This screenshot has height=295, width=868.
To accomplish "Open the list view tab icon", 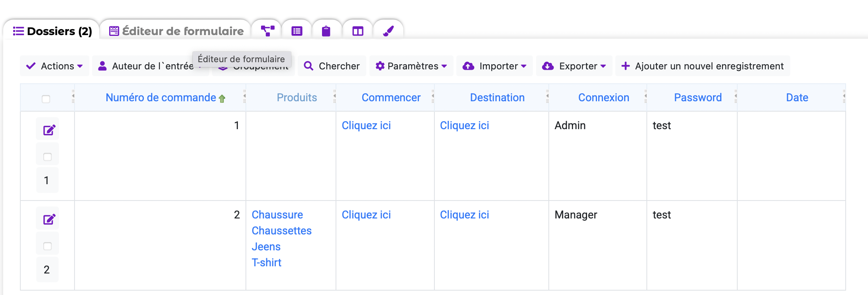I will tap(297, 31).
